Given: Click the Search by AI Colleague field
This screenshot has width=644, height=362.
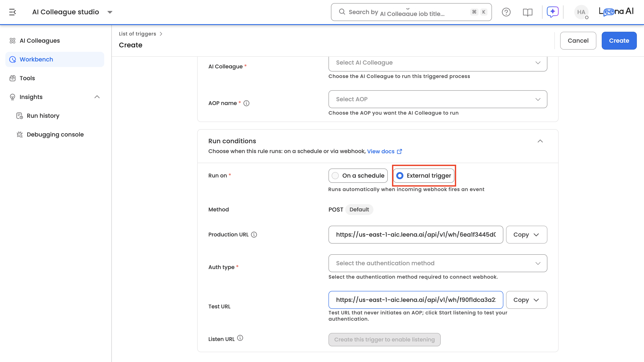Looking at the screenshot, I should click(x=411, y=12).
